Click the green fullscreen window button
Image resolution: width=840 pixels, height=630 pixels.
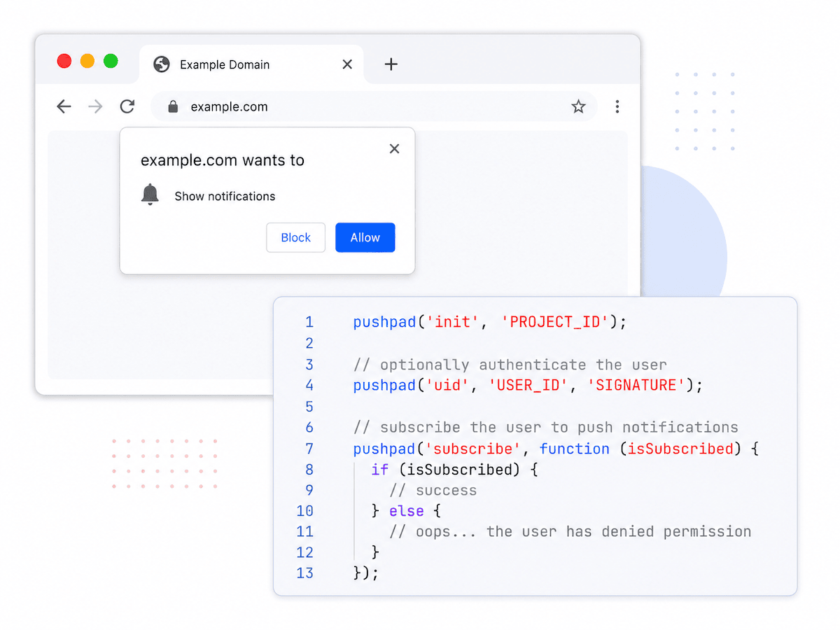click(111, 61)
